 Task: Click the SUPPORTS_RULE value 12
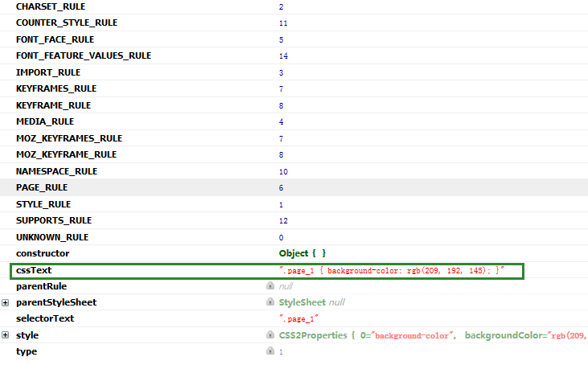(283, 220)
